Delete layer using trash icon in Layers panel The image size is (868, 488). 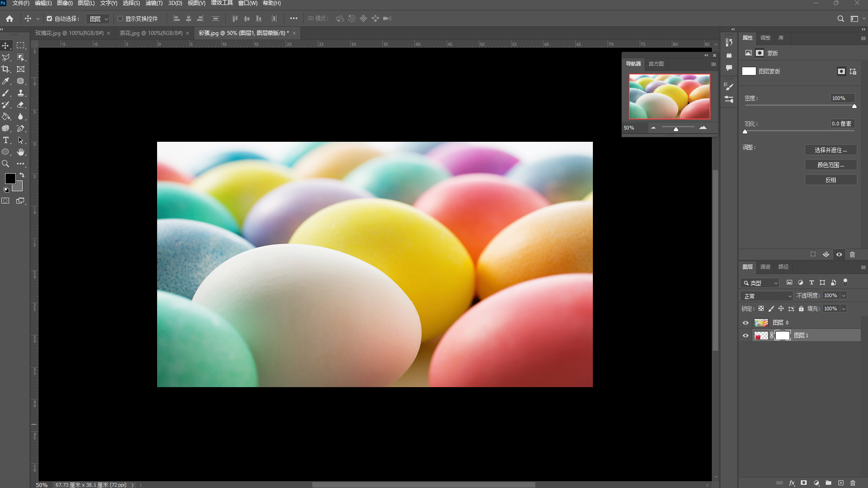pos(853,483)
